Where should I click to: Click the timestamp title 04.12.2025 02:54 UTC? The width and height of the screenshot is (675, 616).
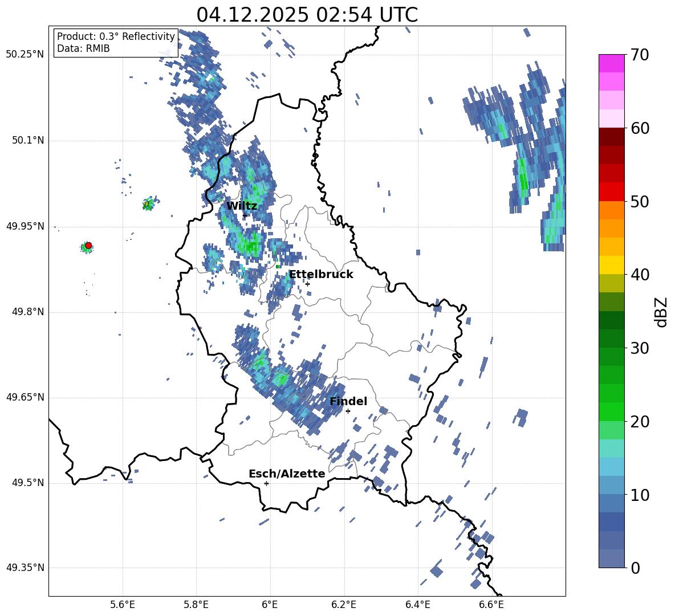[307, 15]
